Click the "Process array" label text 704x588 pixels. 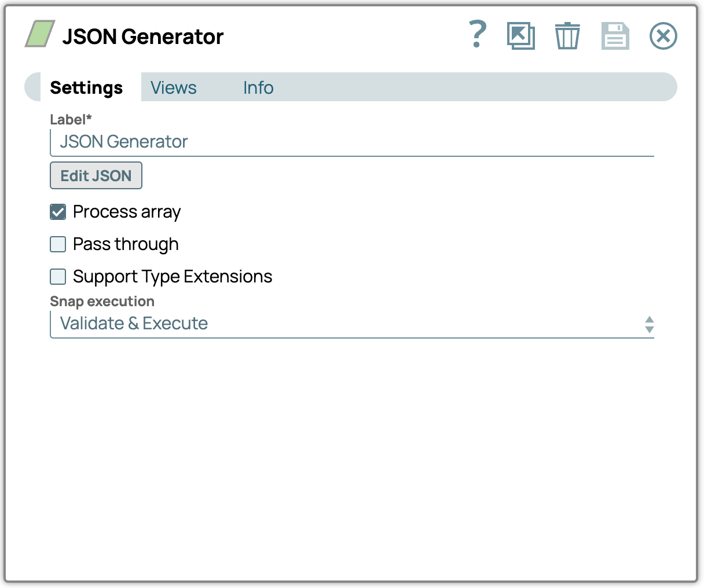(x=127, y=212)
